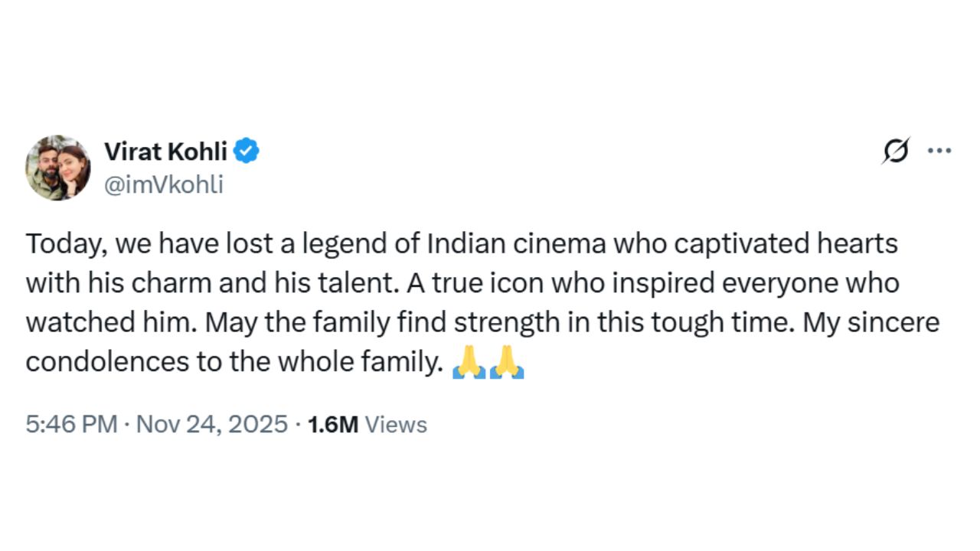Click Virat Kohli's profile picture
980x551 pixels.
[x=57, y=167]
